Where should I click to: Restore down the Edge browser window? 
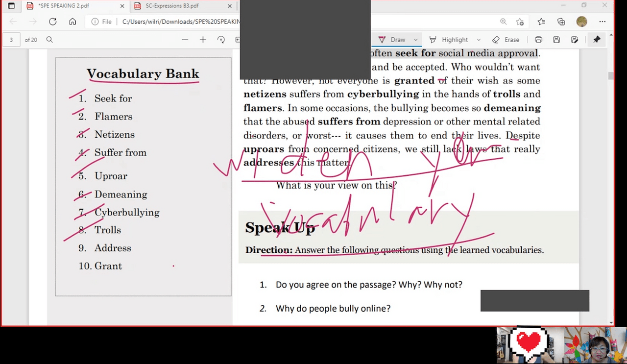584,6
